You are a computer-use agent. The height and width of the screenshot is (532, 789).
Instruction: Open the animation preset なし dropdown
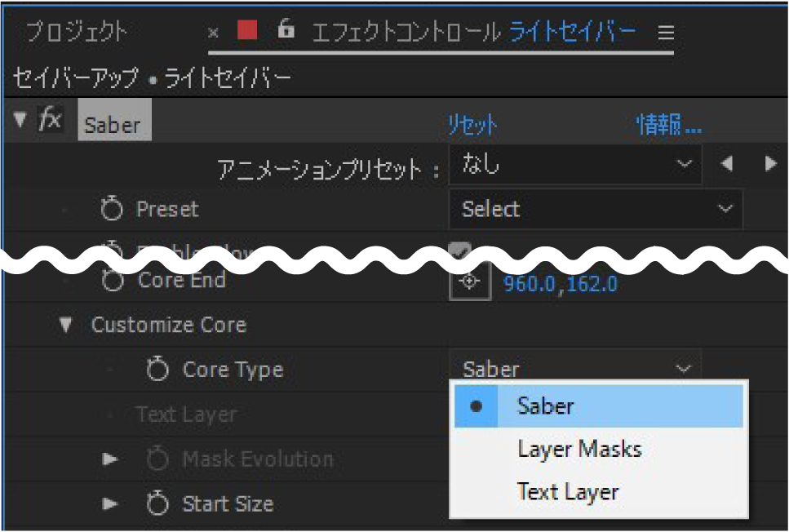(575, 165)
